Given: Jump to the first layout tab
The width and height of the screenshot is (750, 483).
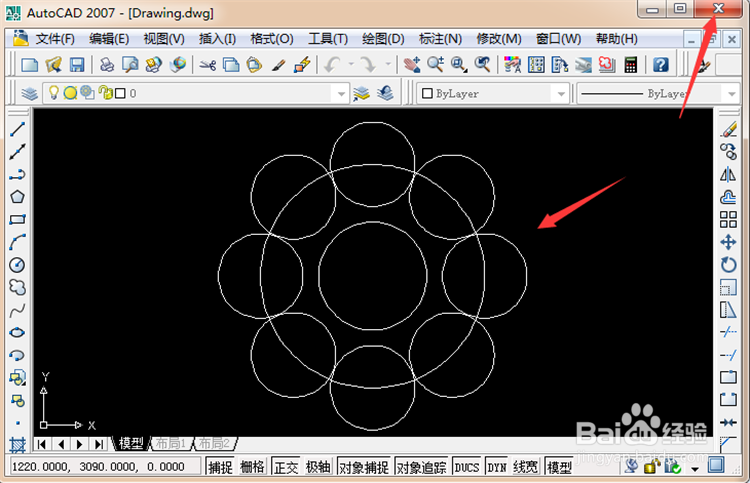Looking at the screenshot, I should click(x=42, y=444).
